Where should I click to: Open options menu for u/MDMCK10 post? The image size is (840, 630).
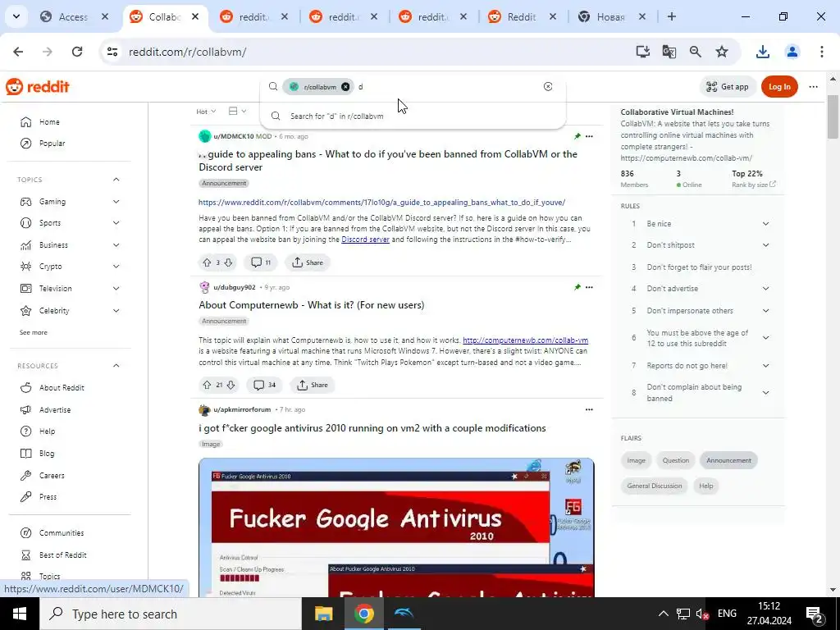click(x=589, y=136)
